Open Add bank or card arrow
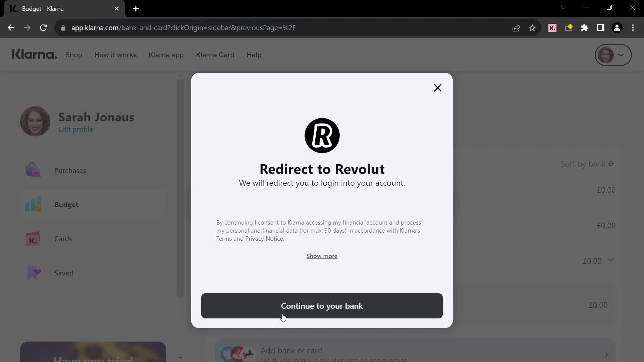644x362 pixels. click(x=606, y=354)
